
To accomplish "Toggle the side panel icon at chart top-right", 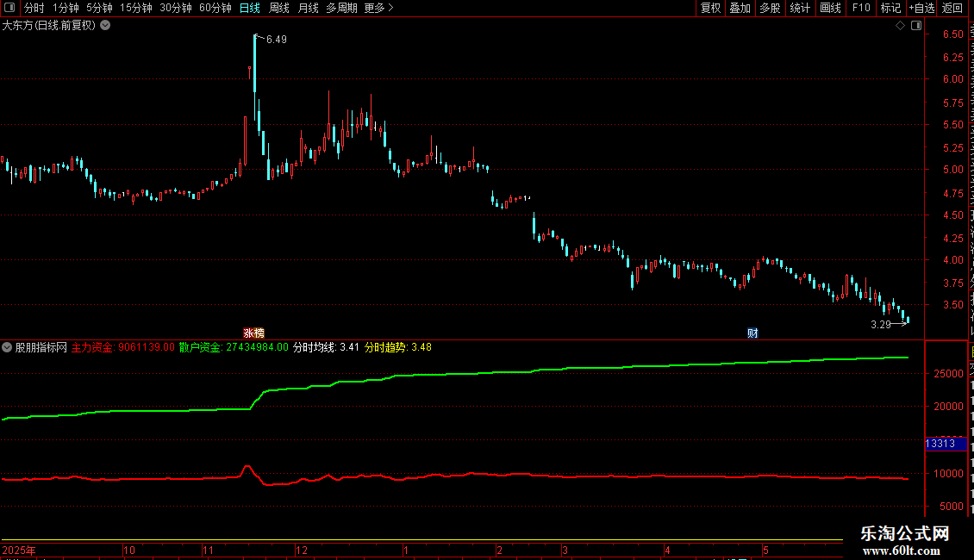I will coord(916,26).
